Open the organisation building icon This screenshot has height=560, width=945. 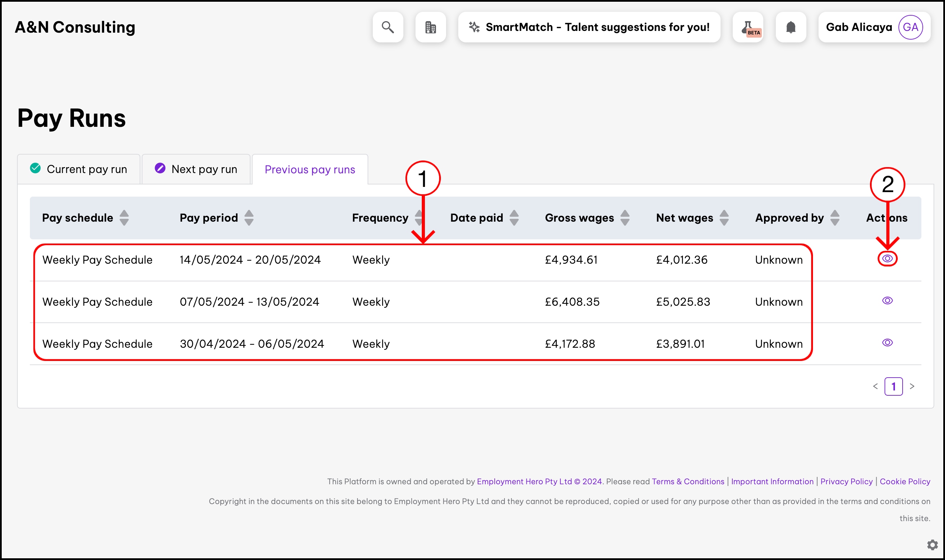coord(430,27)
